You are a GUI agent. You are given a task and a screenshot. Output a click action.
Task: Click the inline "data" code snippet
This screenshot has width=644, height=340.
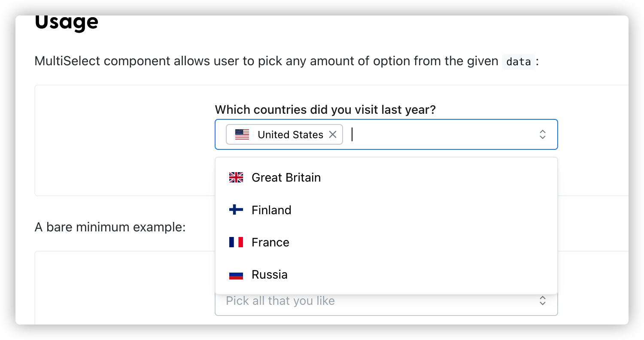[519, 62]
